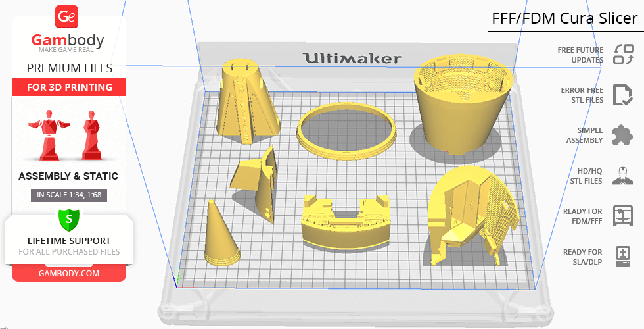Click the Gambody Ge logo icon
Screen dimensions: 644x329
[68, 16]
